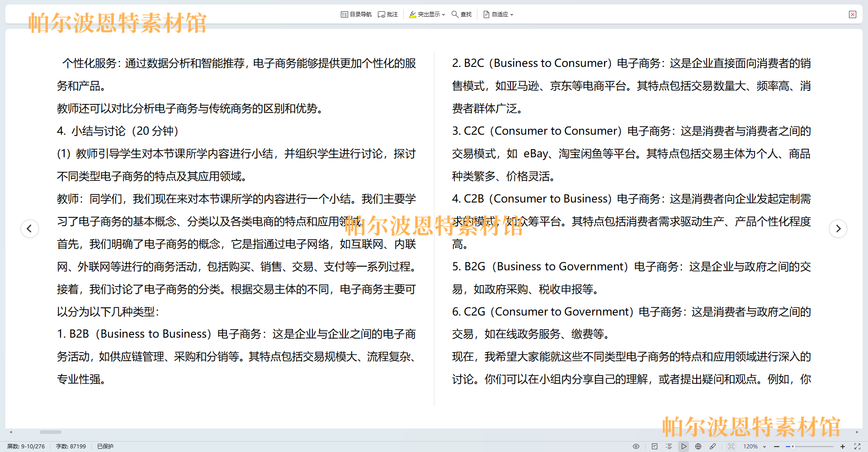Click the line starting "4. 小结与讨论"
Viewport: 868px width, 452px height.
pos(118,131)
